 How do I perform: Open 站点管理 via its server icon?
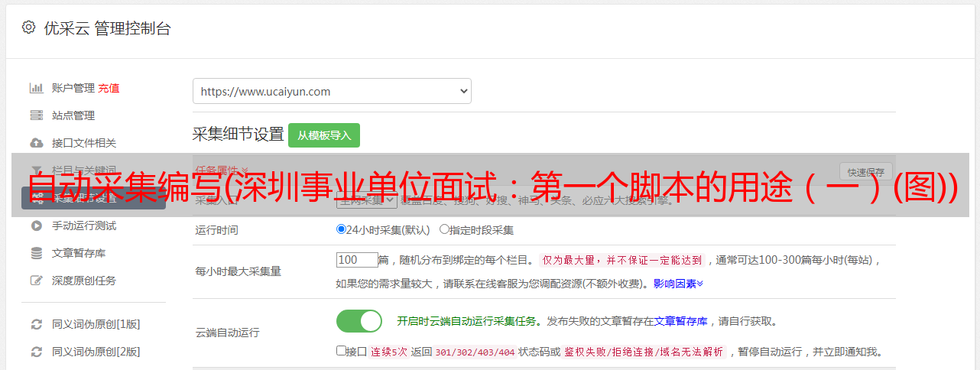36,115
